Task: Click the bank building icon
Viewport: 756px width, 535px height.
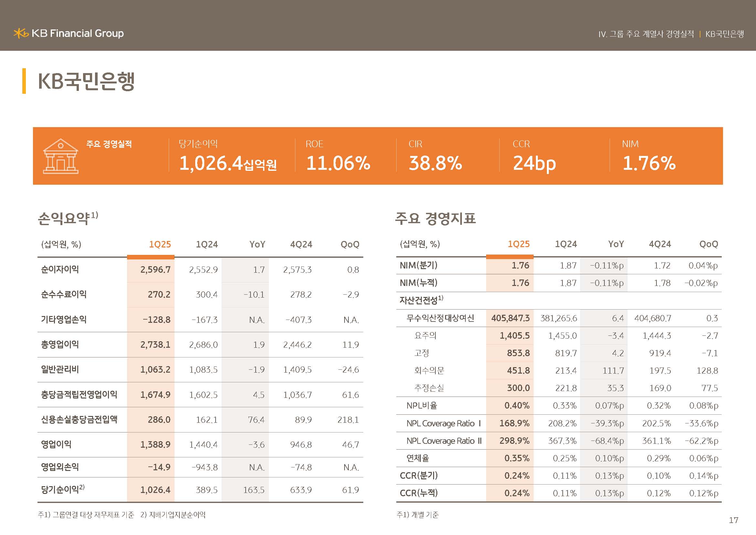Action: click(x=60, y=156)
